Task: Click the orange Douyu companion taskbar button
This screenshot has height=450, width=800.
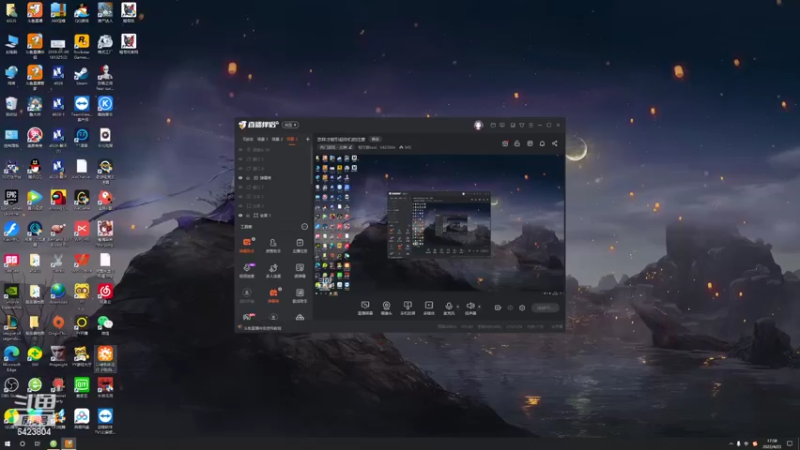Action: click(x=68, y=444)
